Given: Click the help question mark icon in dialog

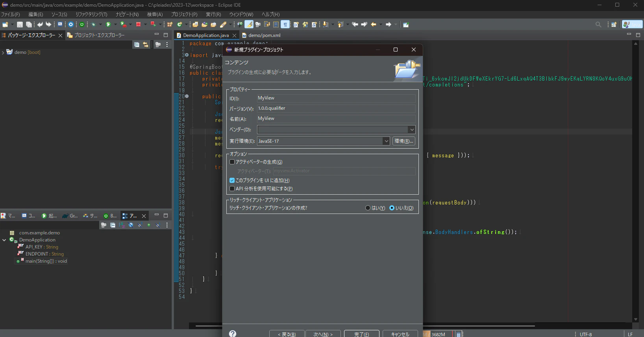Looking at the screenshot, I should 233,333.
